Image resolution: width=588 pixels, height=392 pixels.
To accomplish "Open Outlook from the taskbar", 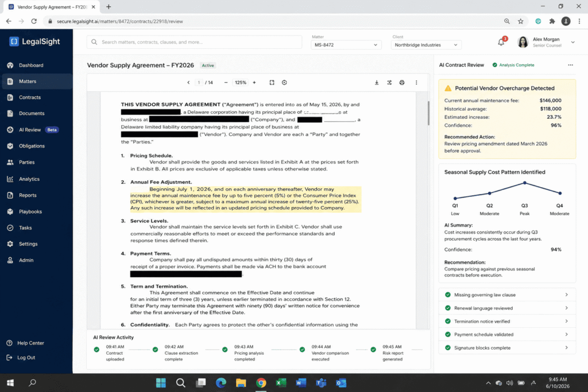I will [341, 383].
